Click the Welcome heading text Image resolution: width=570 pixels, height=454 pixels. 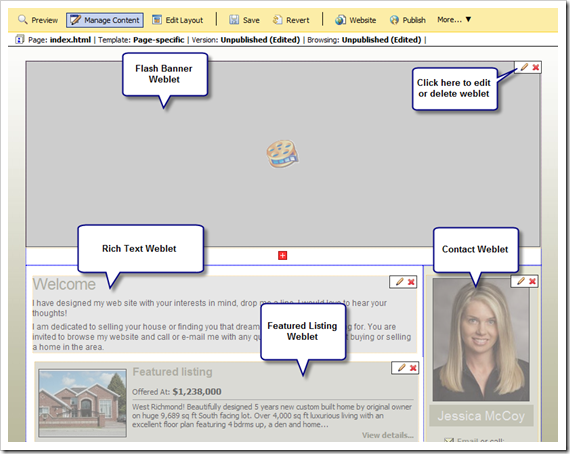pyautogui.click(x=64, y=284)
